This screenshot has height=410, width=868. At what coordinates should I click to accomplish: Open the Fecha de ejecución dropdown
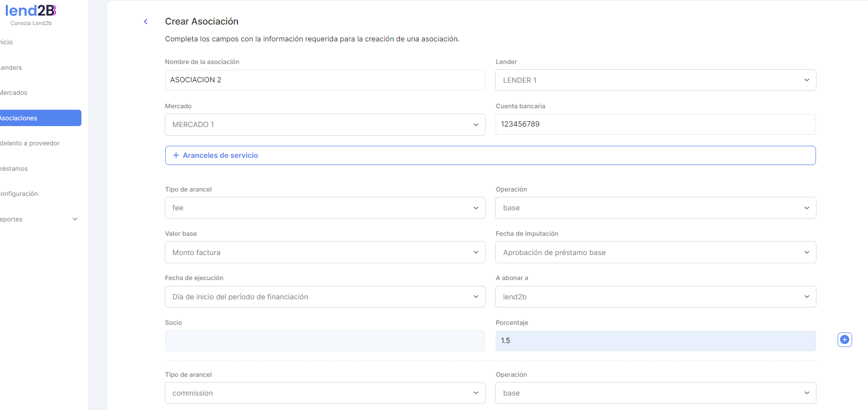pos(325,297)
